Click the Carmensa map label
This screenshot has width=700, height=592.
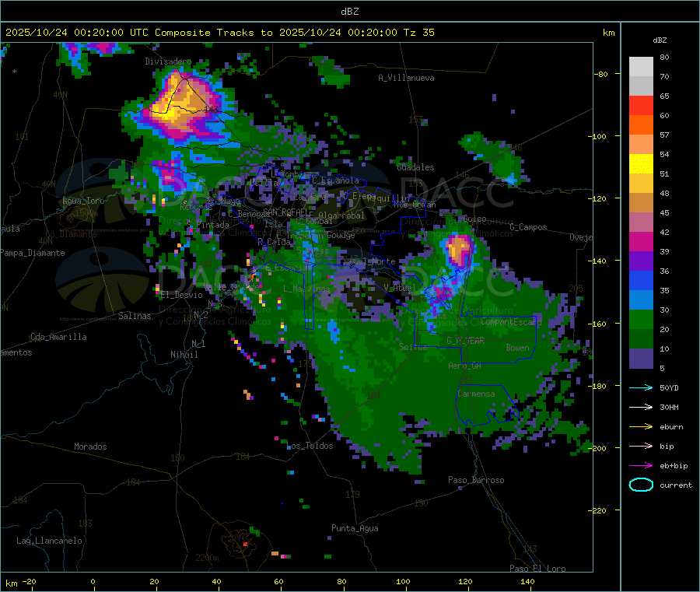[x=476, y=394]
